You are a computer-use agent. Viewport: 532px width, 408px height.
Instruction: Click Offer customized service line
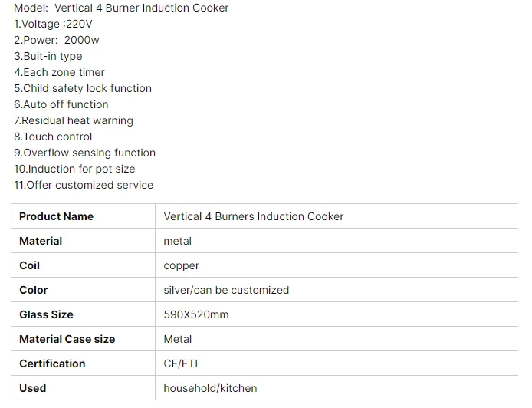(84, 185)
